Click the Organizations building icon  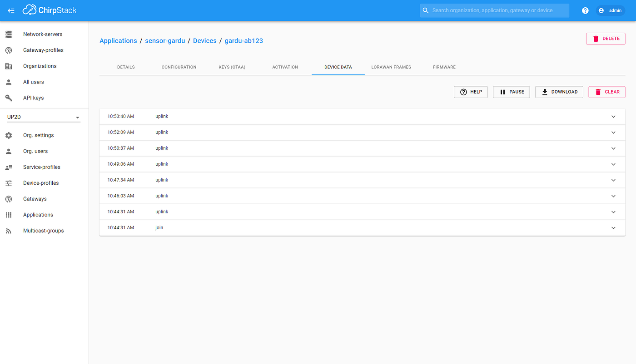[8, 66]
